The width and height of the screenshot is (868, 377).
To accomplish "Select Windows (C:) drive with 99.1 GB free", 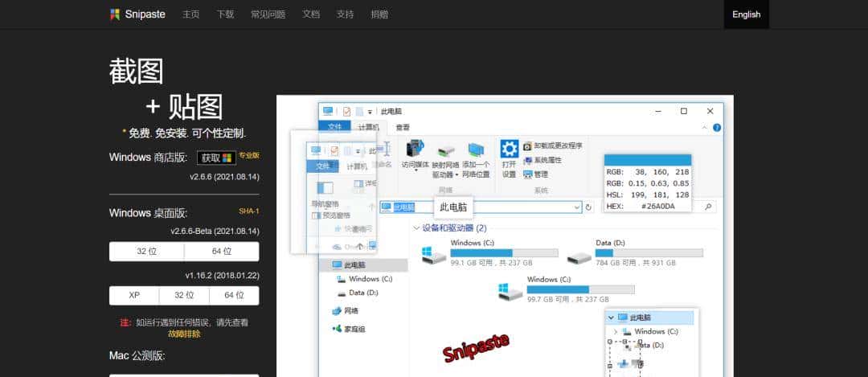I will pos(490,252).
